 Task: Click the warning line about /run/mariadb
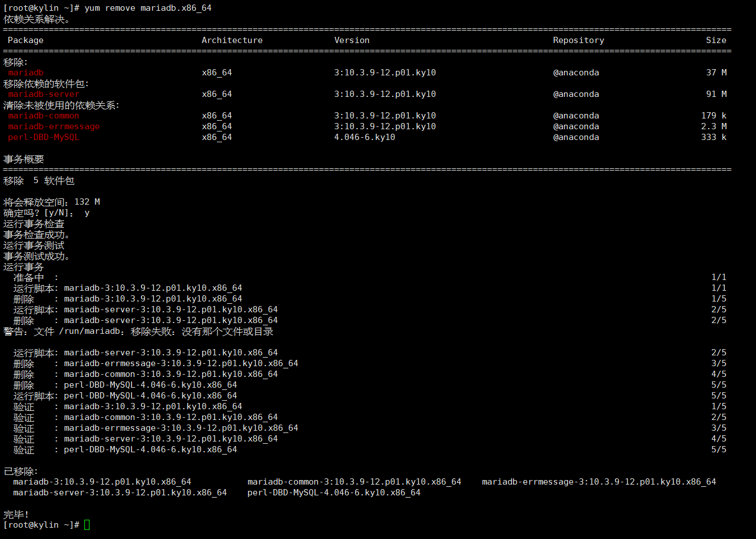[x=138, y=332]
